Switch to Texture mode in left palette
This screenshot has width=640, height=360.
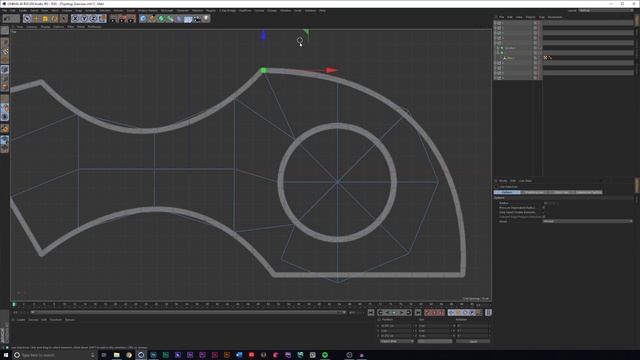click(4, 51)
